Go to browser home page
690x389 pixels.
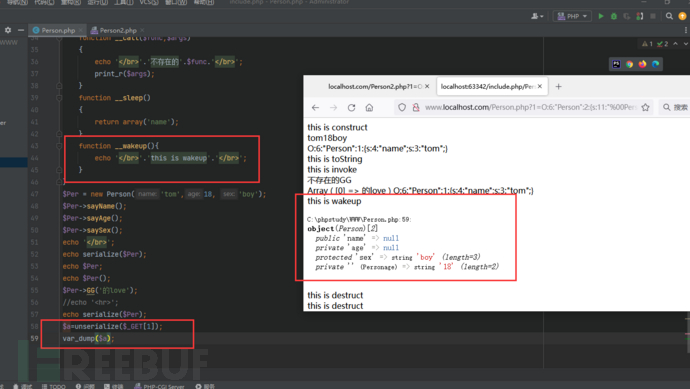369,107
